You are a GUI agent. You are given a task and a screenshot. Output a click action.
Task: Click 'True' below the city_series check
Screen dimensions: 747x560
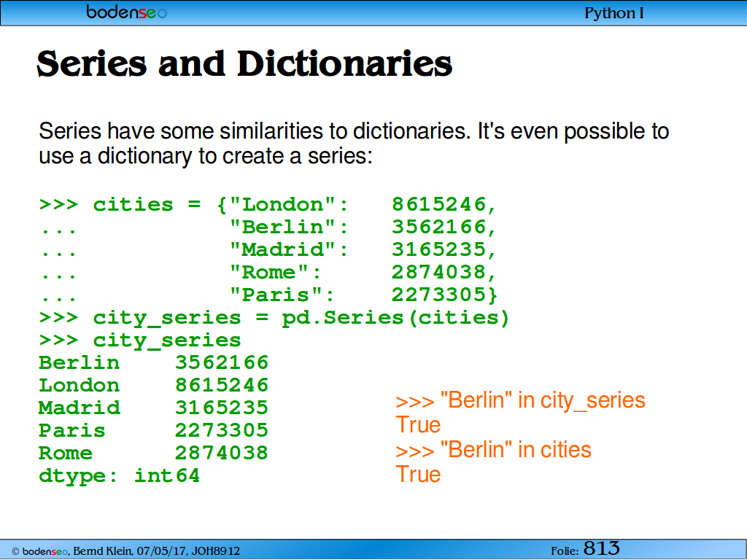[418, 425]
